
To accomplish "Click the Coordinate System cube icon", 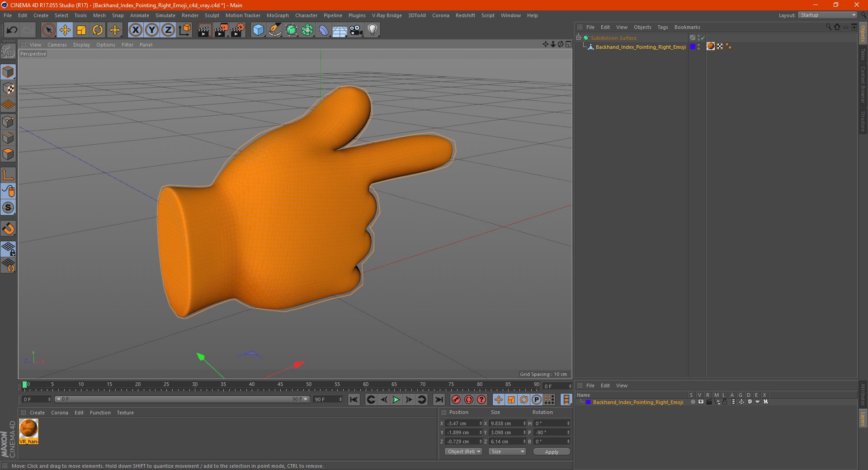I will point(185,30).
